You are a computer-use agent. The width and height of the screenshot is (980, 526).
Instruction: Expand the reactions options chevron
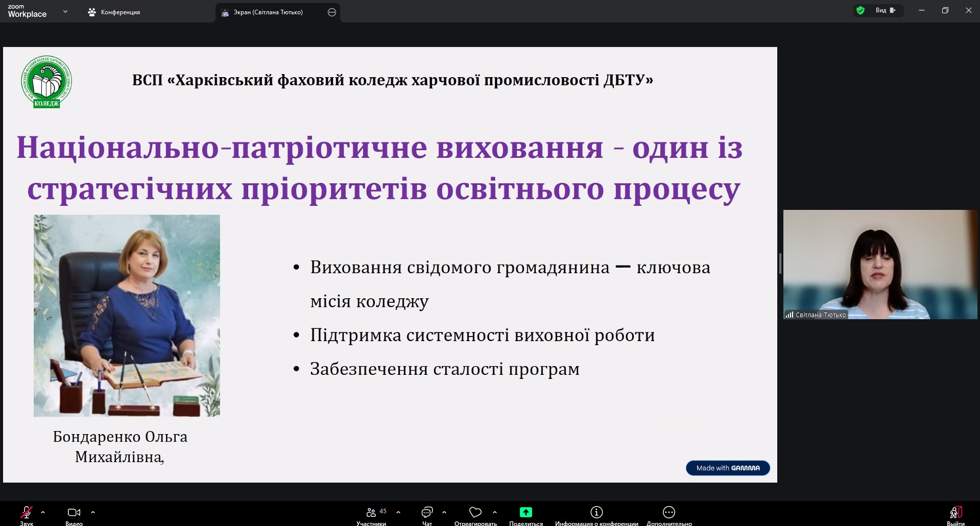pos(495,512)
